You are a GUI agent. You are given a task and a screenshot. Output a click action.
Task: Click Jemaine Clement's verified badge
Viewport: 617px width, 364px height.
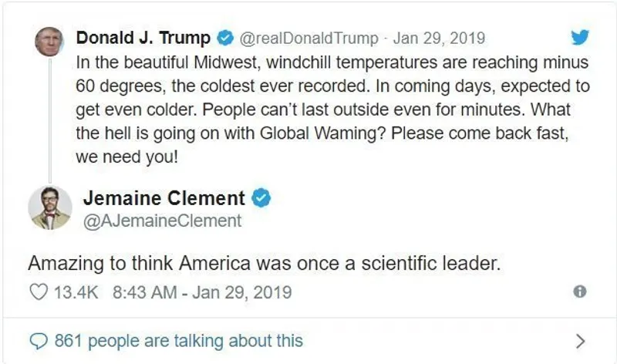click(262, 198)
